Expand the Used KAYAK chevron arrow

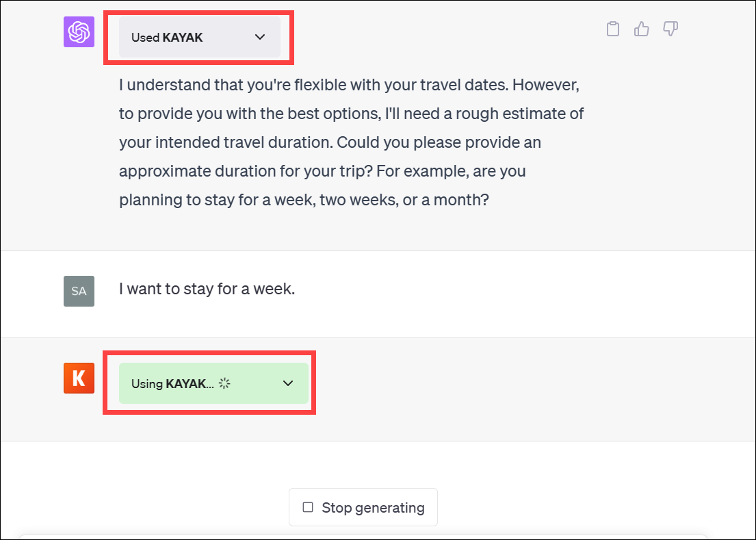pyautogui.click(x=259, y=38)
